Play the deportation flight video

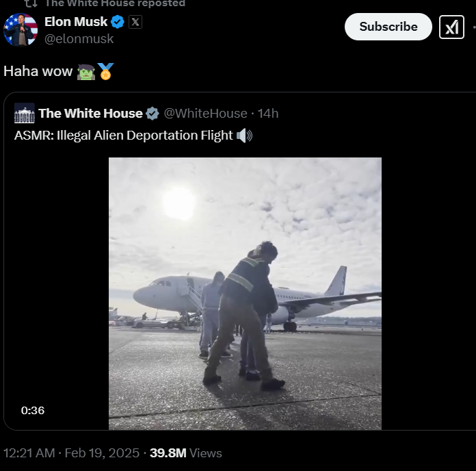tap(245, 294)
